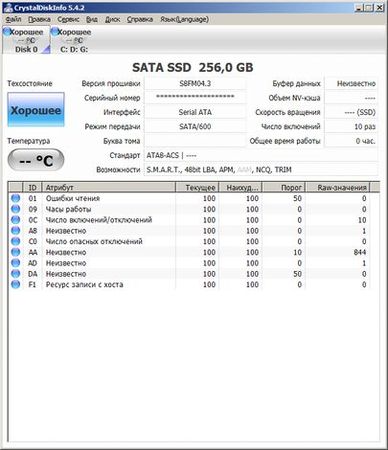Click the CrystalDiskInfo title bar app icon
This screenshot has width=388, height=450.
click(8, 7)
